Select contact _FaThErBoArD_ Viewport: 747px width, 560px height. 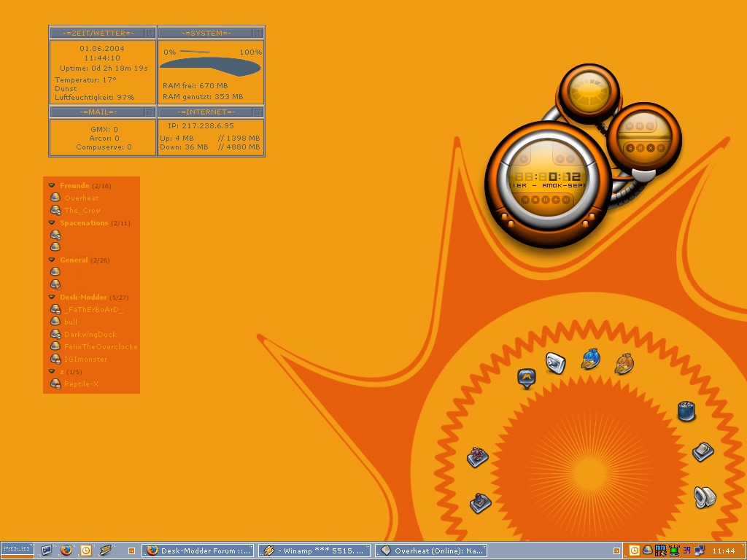pyautogui.click(x=94, y=309)
